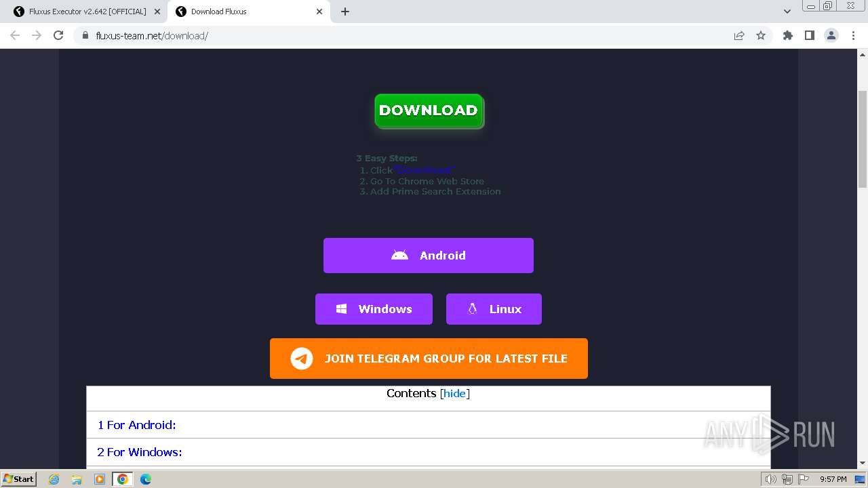This screenshot has height=488, width=868.
Task: Join Telegram group for latest file
Action: pyautogui.click(x=429, y=359)
